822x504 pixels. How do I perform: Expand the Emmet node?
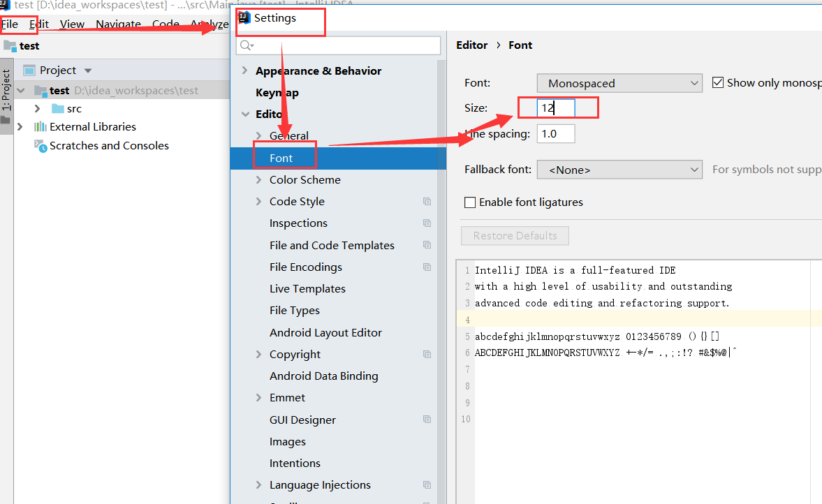point(258,398)
